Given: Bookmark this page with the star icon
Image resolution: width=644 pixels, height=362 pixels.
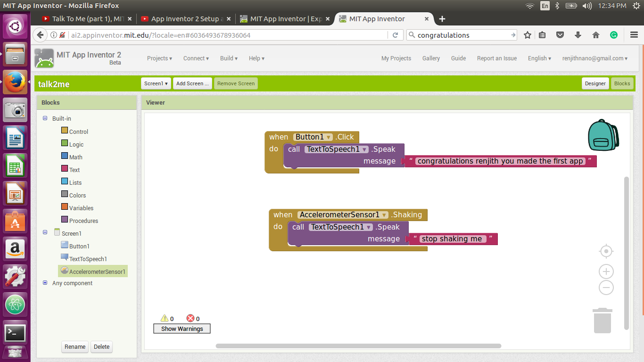Looking at the screenshot, I should (528, 35).
